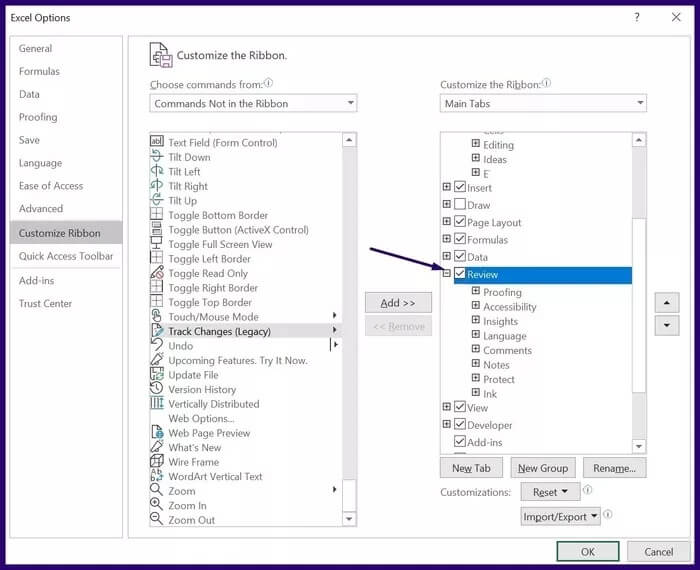Click the Toggle Bottom Border icon
The height and width of the screenshot is (570, 700).
tap(157, 214)
